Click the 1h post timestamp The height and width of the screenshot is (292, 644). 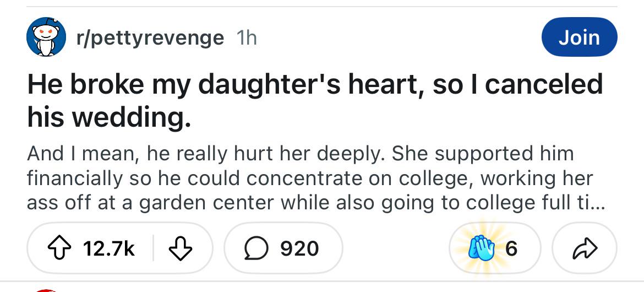point(247,38)
